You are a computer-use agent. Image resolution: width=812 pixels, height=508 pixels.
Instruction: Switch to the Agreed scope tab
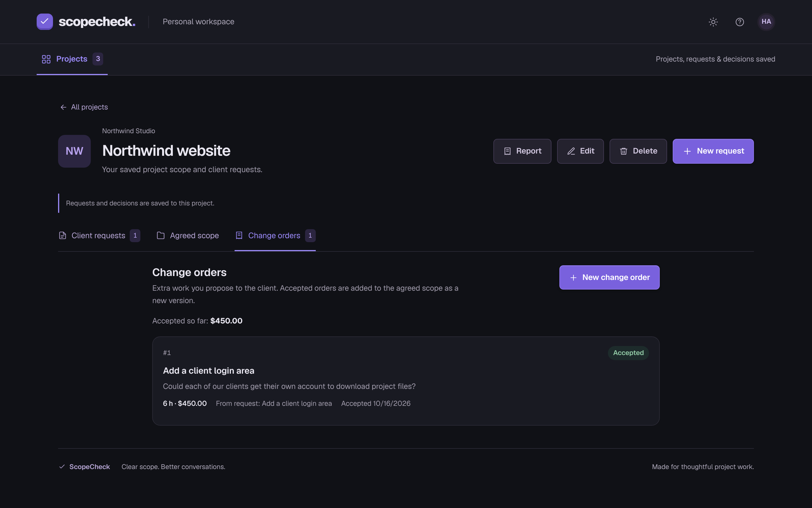pyautogui.click(x=187, y=236)
